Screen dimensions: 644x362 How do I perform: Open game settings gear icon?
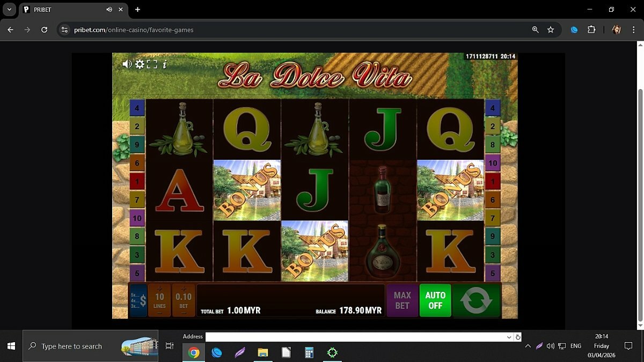[x=140, y=64]
